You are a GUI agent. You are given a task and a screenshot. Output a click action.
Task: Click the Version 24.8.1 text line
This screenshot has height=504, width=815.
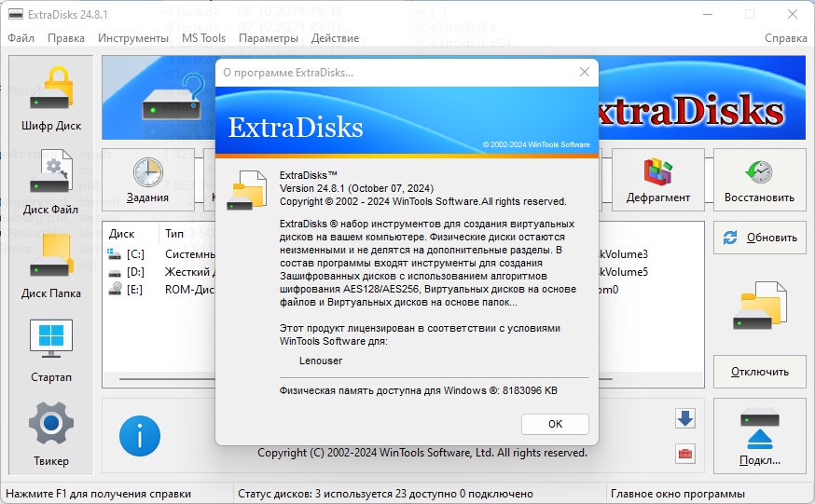(x=356, y=188)
